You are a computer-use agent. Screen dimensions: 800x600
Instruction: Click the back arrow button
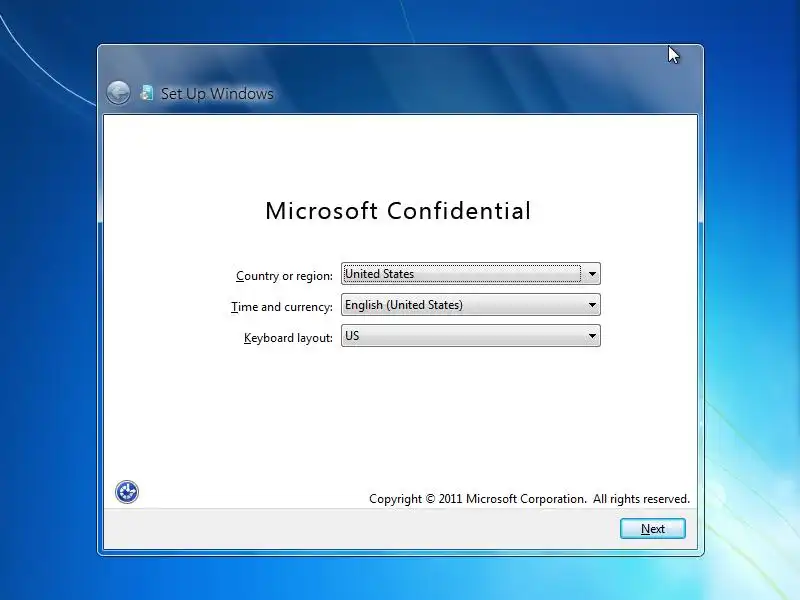pyautogui.click(x=118, y=93)
